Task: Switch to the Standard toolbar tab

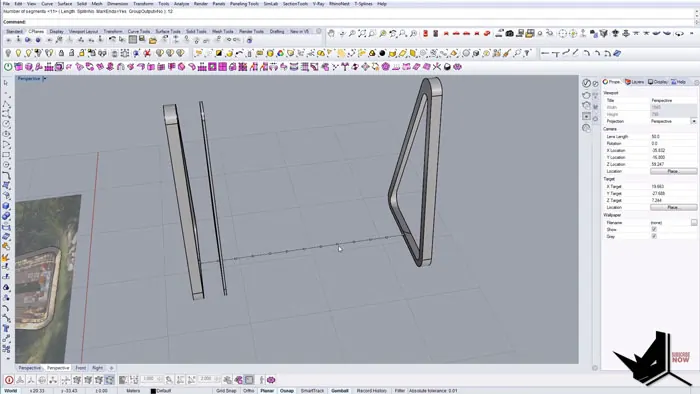Action: tap(14, 32)
